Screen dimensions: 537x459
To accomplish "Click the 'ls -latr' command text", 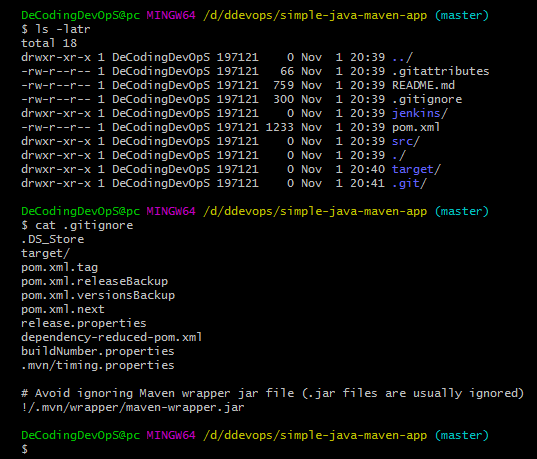I will point(63,29).
